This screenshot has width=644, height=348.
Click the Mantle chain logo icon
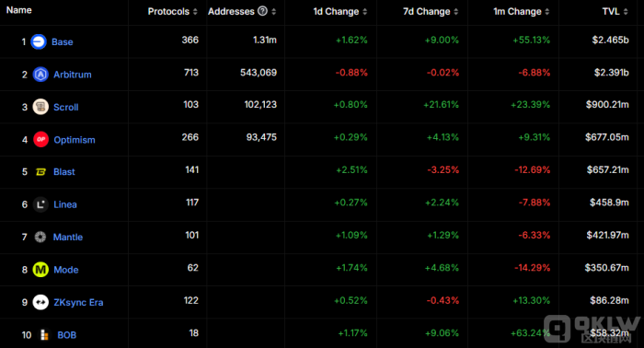40,237
